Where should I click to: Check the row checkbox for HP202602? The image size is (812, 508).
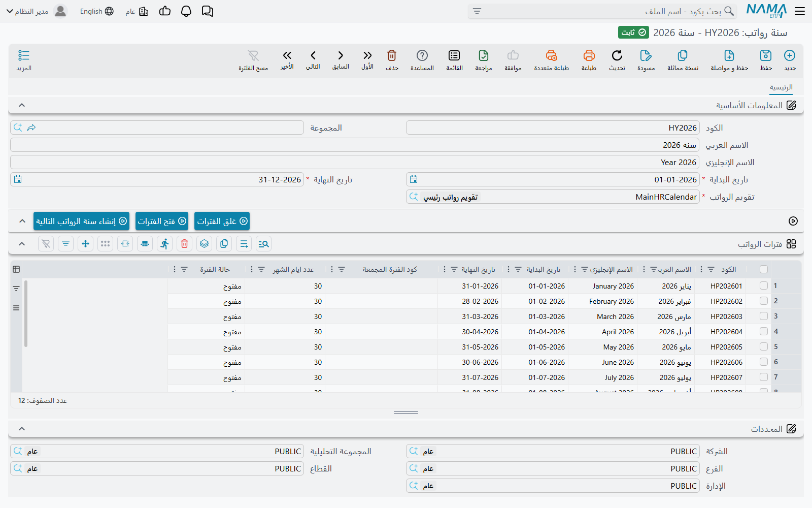(x=764, y=301)
